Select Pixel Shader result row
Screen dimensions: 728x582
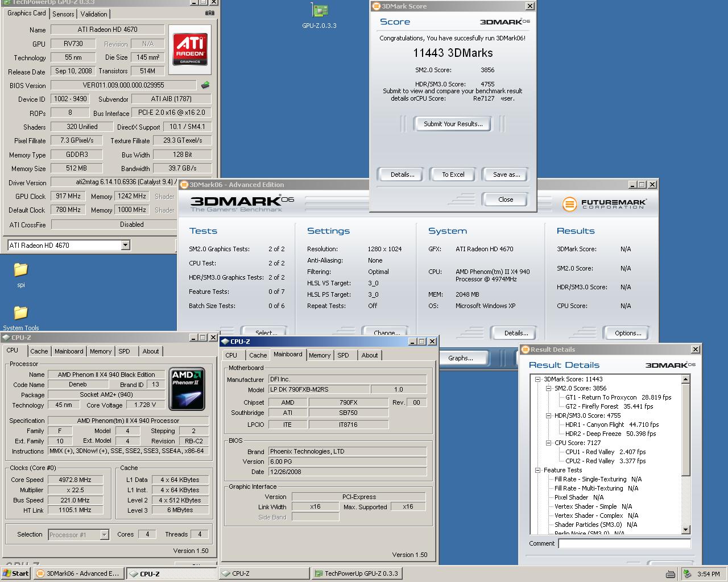[579, 497]
